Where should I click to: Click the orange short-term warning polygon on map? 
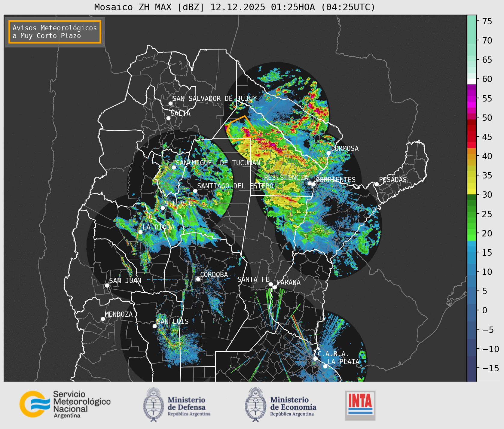click(242, 129)
